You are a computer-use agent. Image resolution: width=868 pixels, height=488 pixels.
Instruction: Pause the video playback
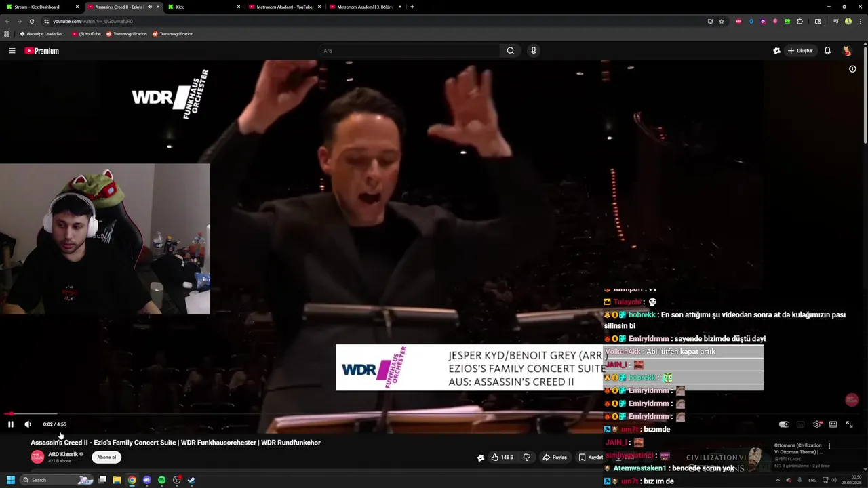pos(11,424)
